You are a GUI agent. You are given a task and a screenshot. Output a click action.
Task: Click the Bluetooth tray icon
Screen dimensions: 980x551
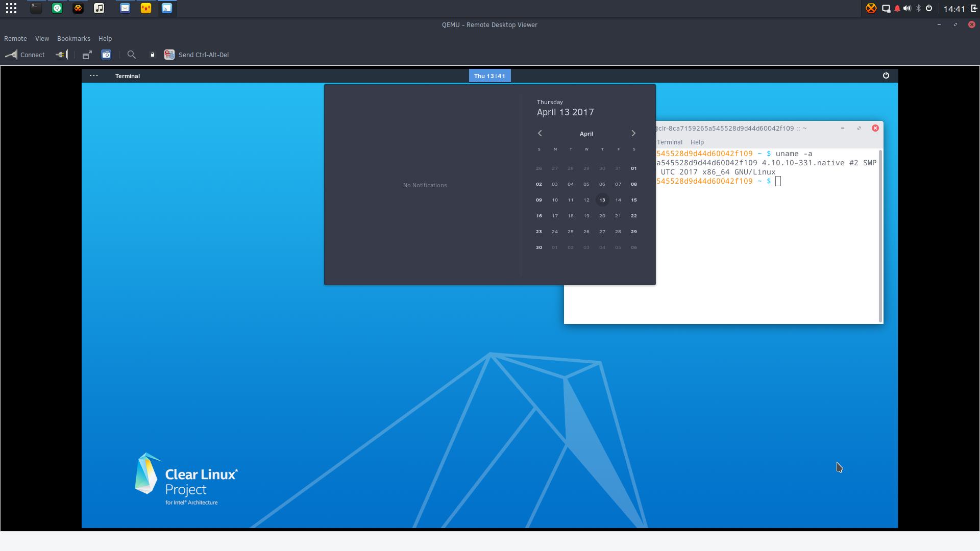[919, 8]
